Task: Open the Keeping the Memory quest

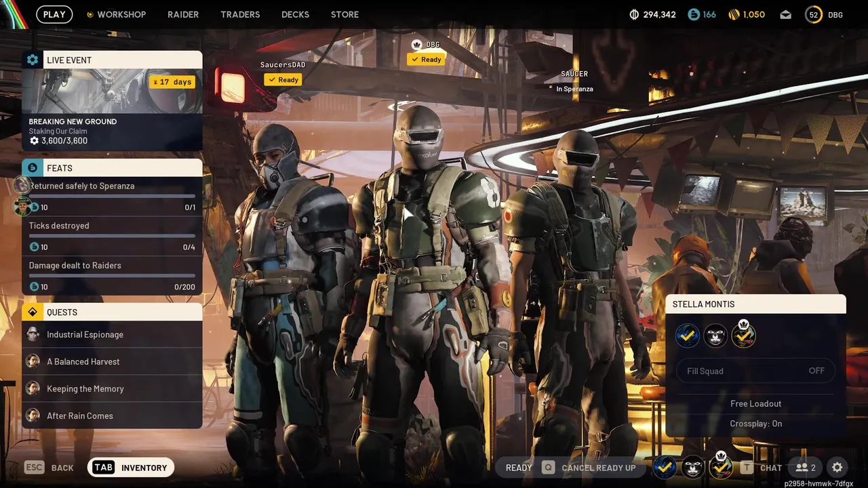Action: 112,388
